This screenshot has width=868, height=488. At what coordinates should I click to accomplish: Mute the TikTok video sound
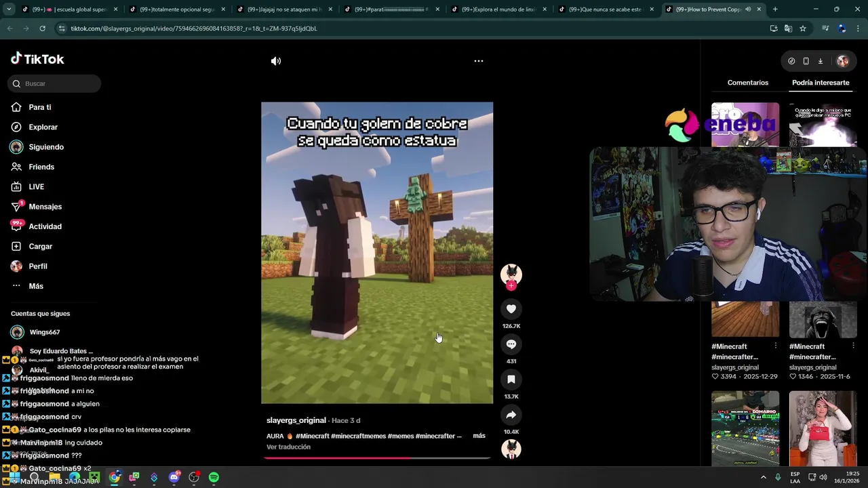click(276, 61)
